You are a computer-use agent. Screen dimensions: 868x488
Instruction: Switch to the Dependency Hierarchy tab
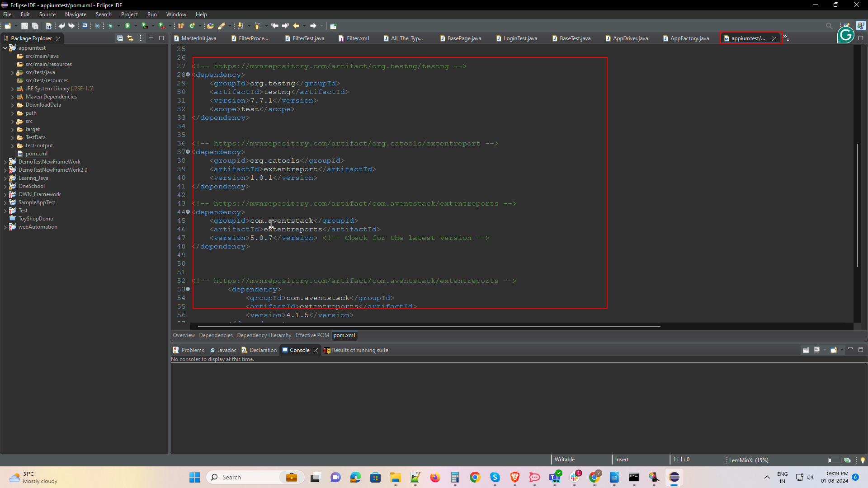pyautogui.click(x=264, y=335)
